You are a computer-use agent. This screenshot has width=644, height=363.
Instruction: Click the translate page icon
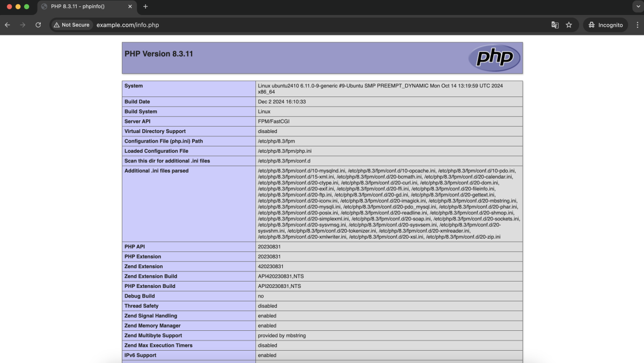tap(555, 25)
